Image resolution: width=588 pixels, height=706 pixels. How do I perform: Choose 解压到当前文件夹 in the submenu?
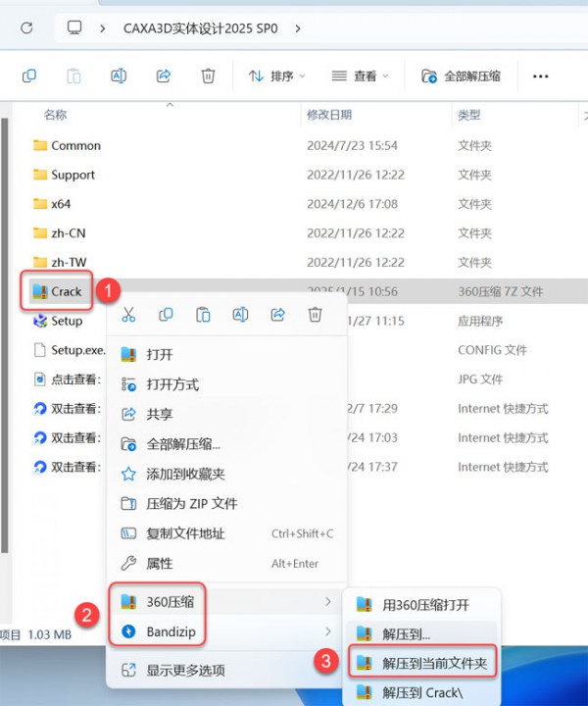coord(423,663)
